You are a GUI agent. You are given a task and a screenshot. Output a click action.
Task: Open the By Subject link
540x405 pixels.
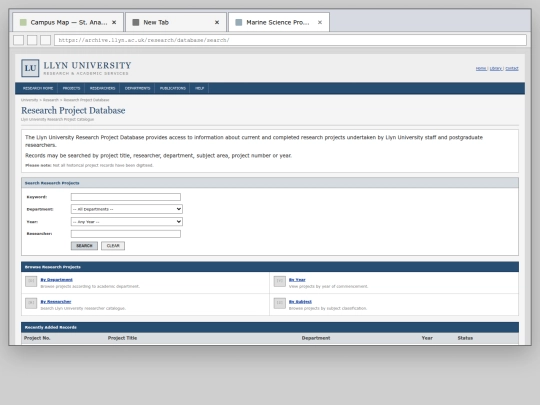pos(300,302)
